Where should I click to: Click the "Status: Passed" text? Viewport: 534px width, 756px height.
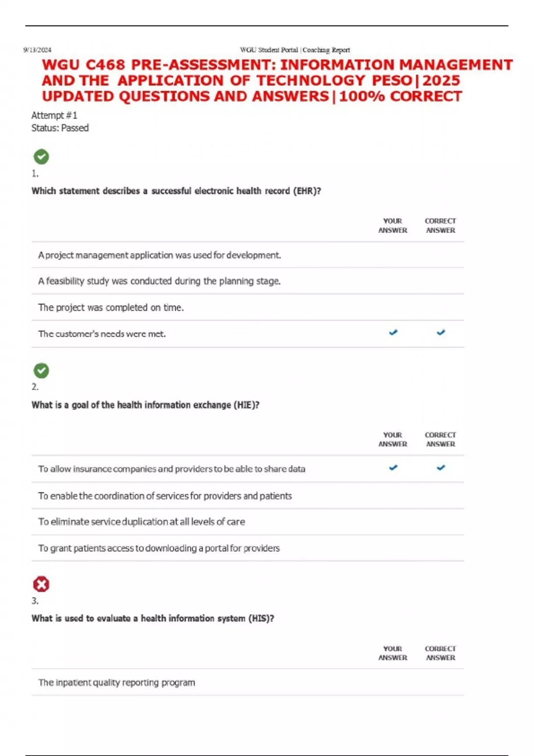(60, 128)
